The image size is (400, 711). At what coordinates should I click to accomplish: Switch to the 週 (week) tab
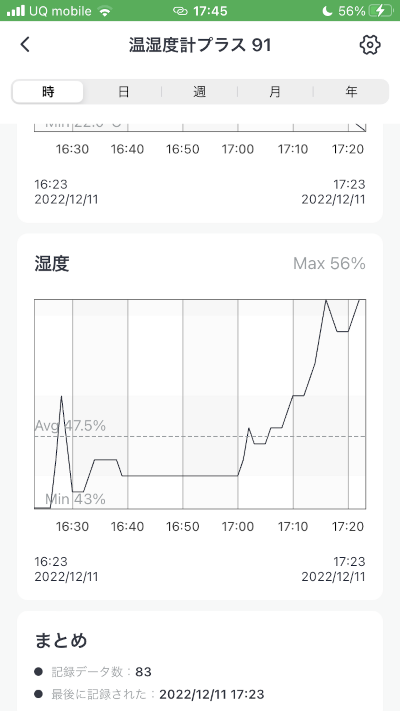(x=199, y=92)
